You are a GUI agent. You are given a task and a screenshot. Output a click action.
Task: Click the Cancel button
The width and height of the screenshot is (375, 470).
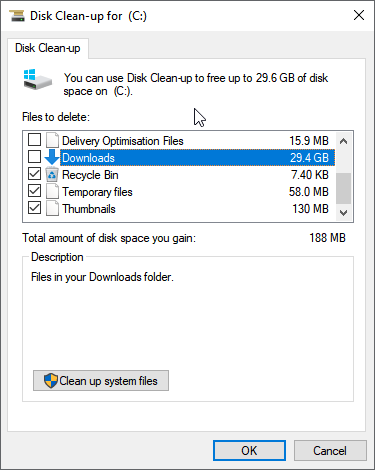click(x=330, y=451)
